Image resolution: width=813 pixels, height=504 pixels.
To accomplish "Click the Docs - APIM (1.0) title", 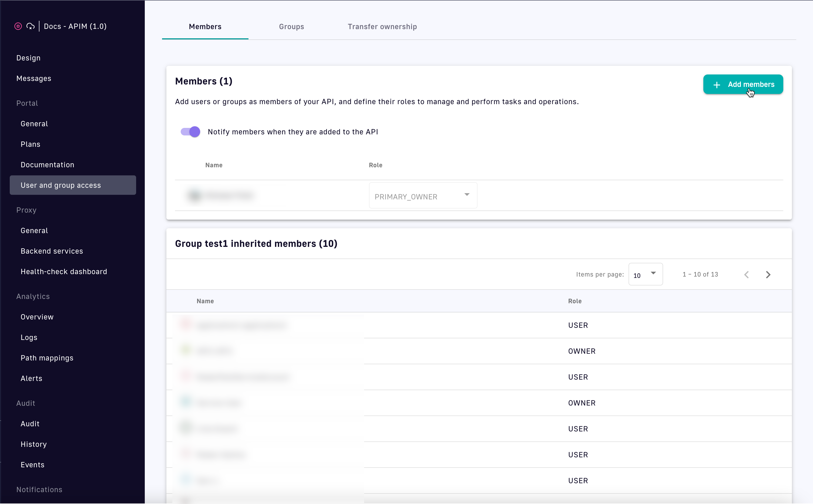I will coord(75,26).
